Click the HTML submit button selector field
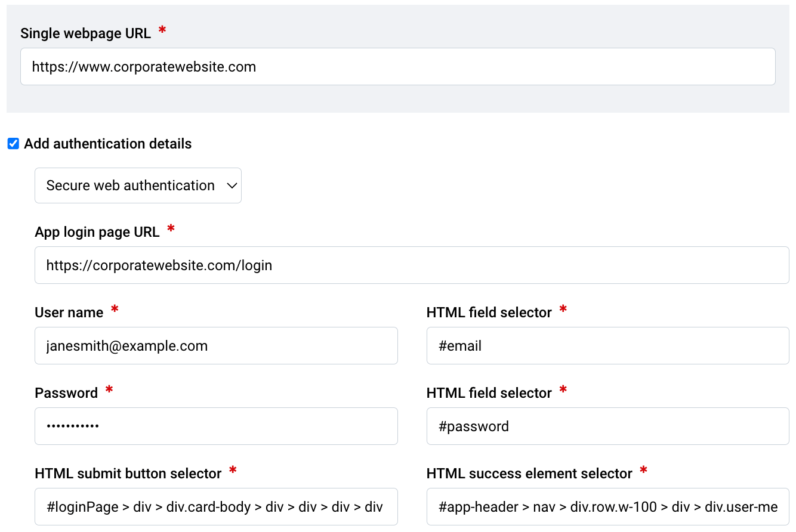This screenshot has width=796, height=532. click(x=216, y=506)
